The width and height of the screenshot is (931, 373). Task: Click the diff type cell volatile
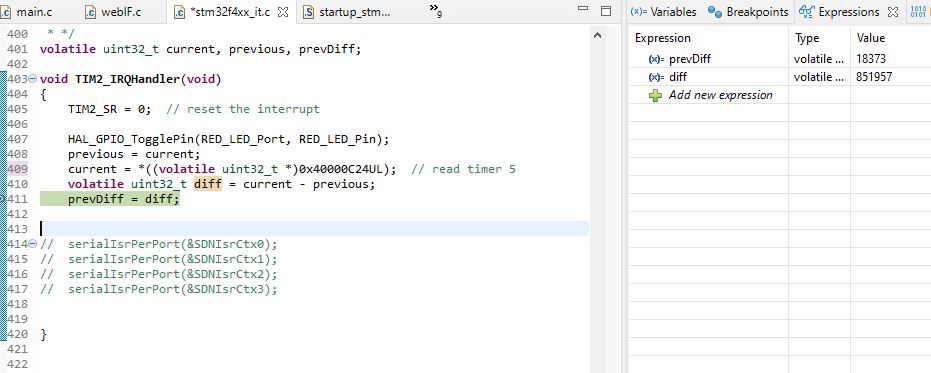(818, 77)
